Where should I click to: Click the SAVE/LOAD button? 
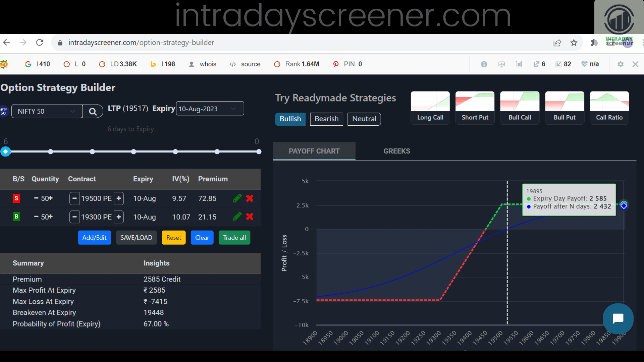[x=136, y=238]
